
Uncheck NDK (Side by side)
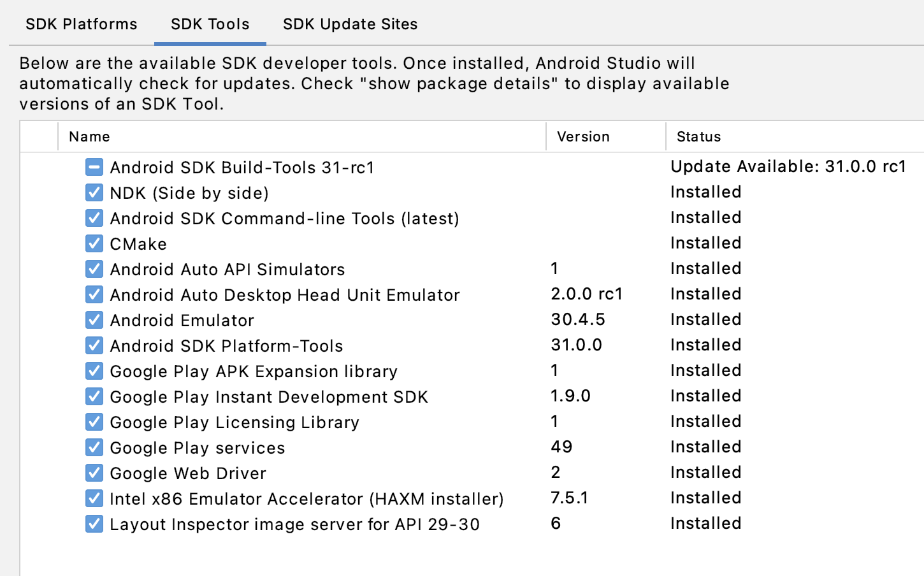click(94, 192)
